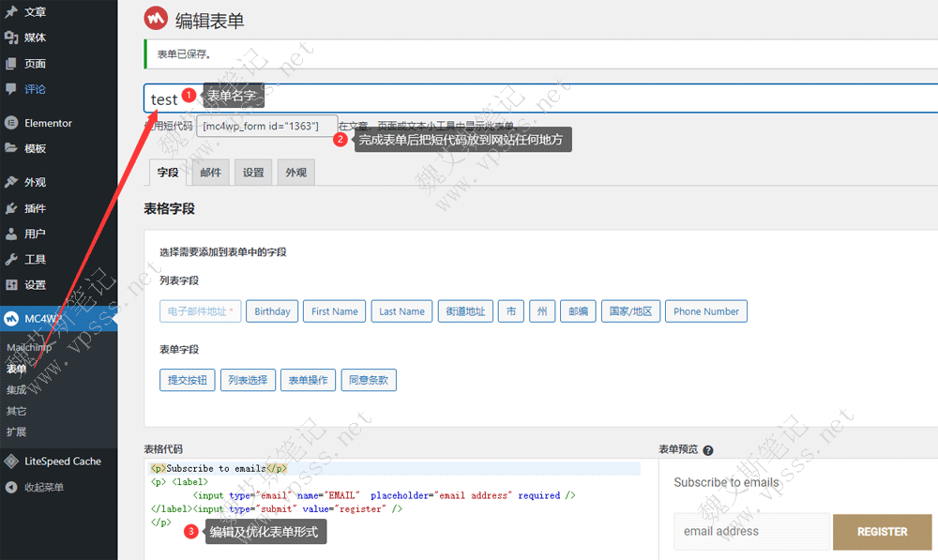Image resolution: width=938 pixels, height=560 pixels.
Task: Open the Mailchimp submenu link
Action: [x=29, y=347]
